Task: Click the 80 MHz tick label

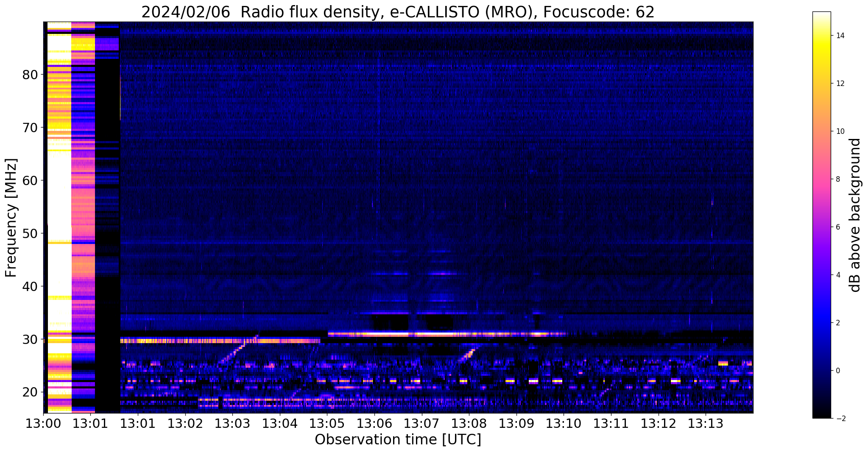Action: (x=30, y=75)
